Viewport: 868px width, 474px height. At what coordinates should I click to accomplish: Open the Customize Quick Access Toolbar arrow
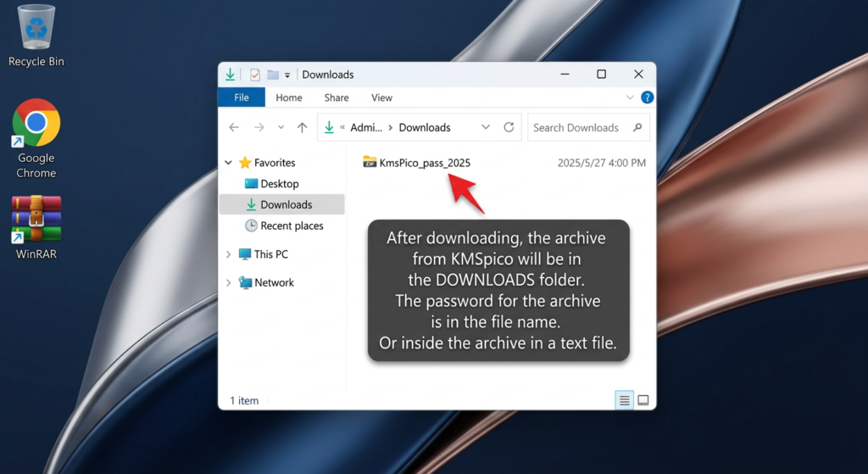pos(287,75)
